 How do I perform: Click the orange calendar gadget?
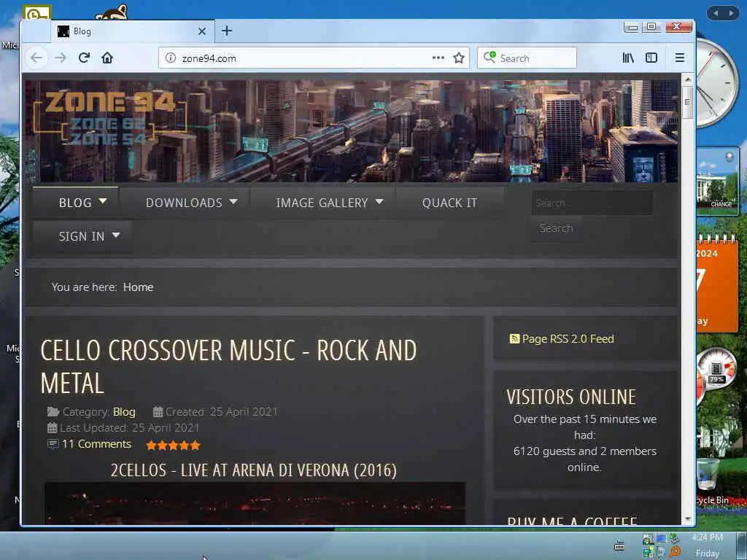716,284
